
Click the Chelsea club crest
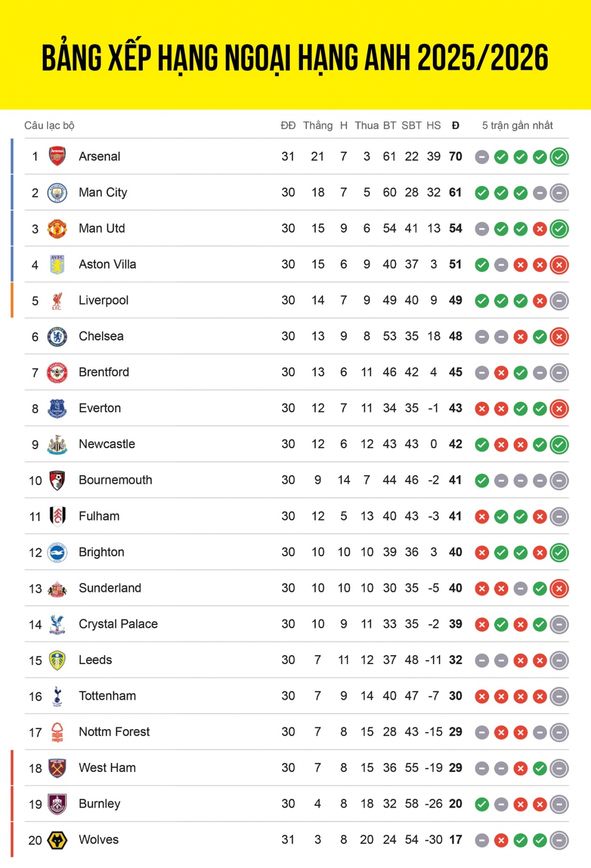57,337
